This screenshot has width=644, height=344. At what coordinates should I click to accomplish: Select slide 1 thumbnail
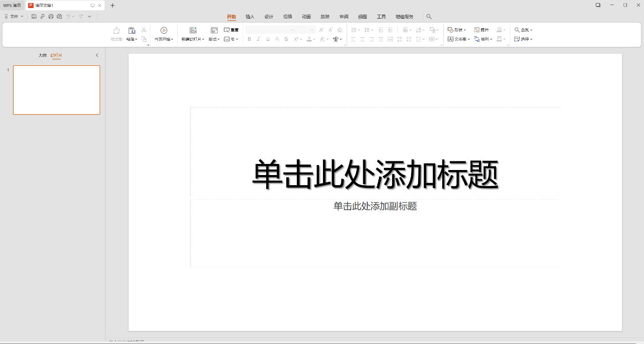[x=56, y=90]
